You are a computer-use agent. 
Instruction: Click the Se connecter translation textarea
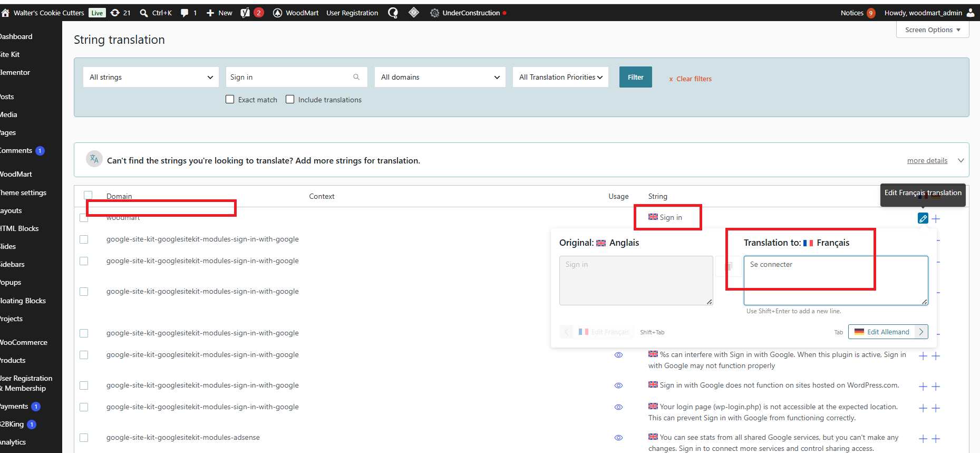tap(836, 281)
